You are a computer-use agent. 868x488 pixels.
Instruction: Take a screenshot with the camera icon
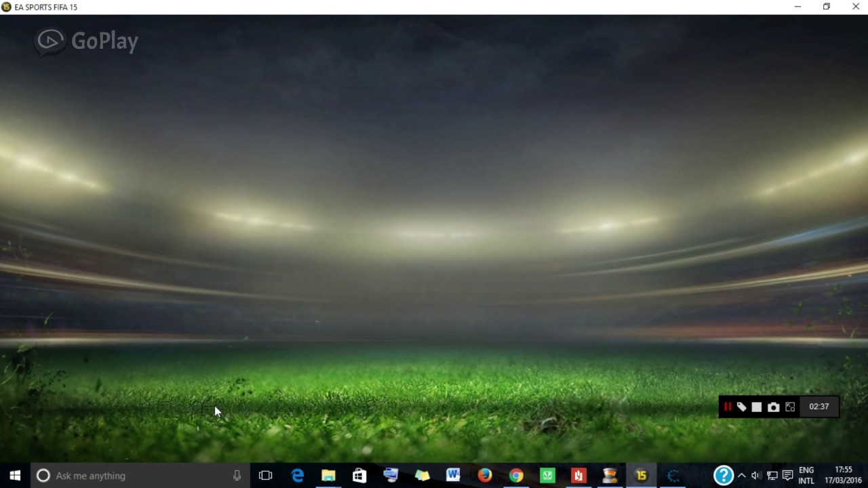[773, 407]
